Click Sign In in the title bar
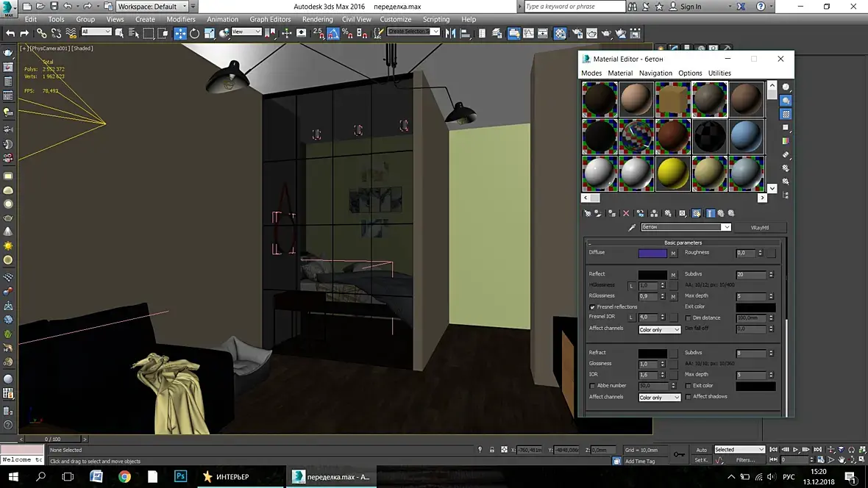Image resolution: width=868 pixels, height=488 pixels. (690, 7)
